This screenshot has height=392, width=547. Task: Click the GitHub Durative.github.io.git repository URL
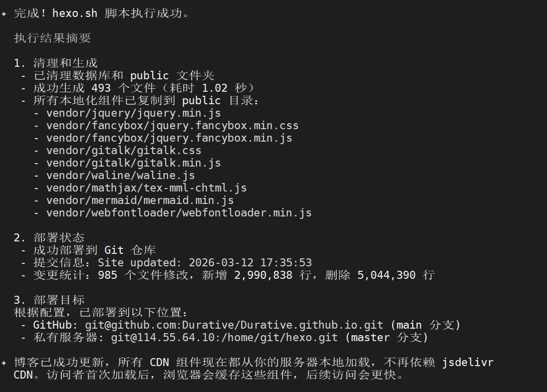pos(234,325)
